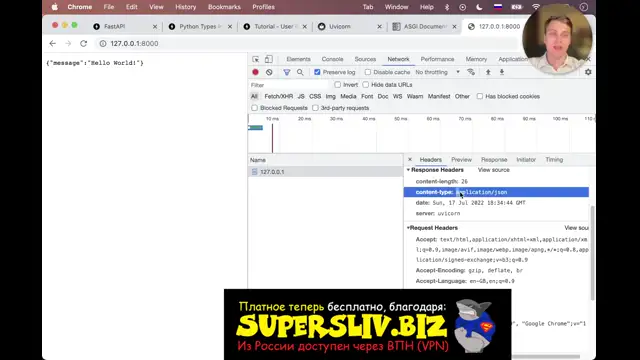Filter by Doc requests
Image resolution: width=640 pixels, height=360 pixels.
tap(382, 96)
